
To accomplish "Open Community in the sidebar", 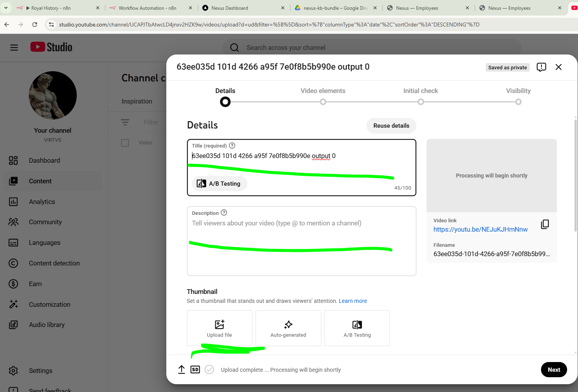I will 53,222.
